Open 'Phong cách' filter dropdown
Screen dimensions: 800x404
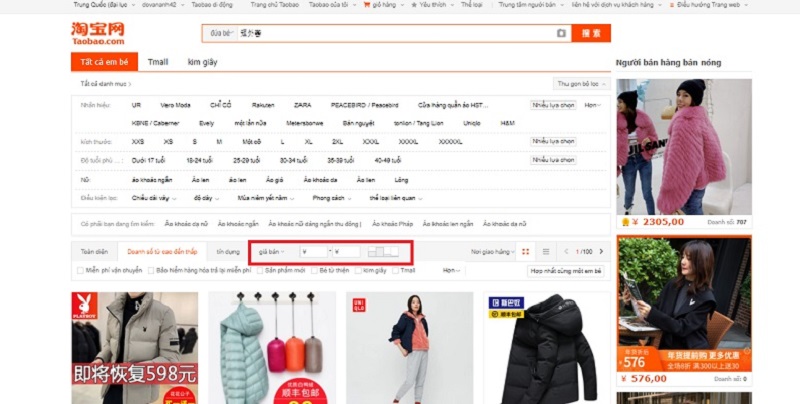(332, 198)
